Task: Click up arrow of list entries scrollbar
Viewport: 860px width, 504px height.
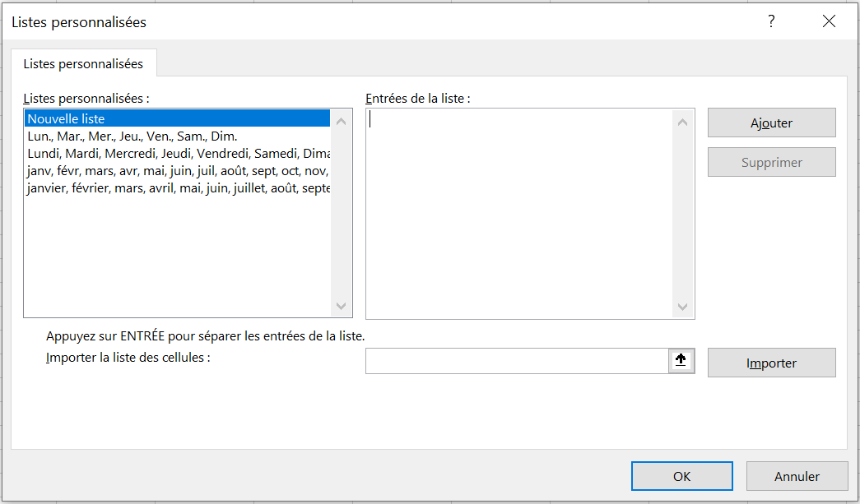Action: pos(683,123)
